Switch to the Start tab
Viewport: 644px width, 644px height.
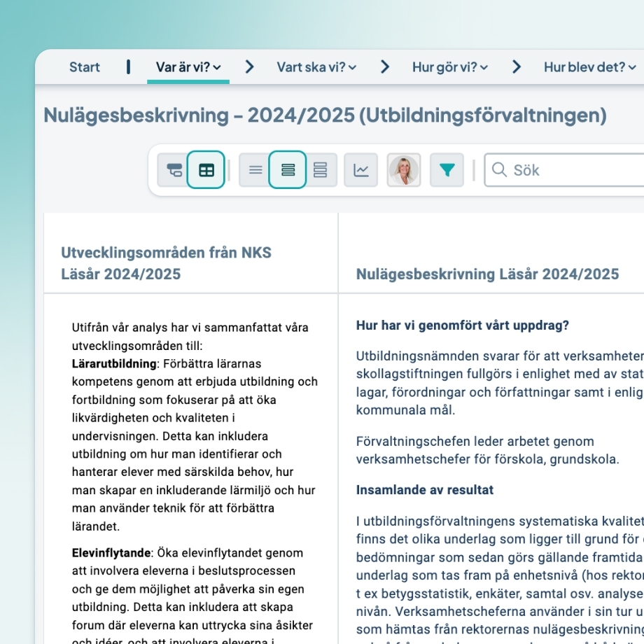click(x=84, y=66)
